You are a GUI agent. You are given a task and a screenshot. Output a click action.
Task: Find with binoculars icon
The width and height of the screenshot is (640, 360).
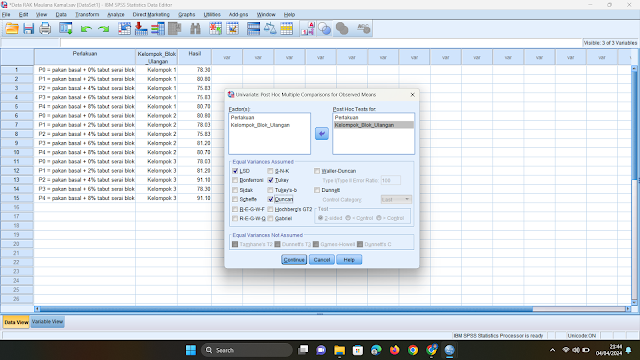tap(195, 29)
